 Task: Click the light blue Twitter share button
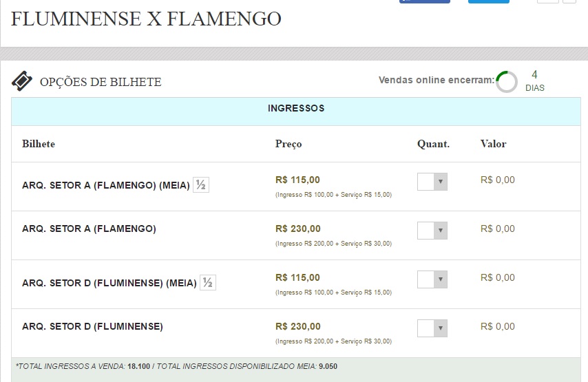[x=489, y=1]
